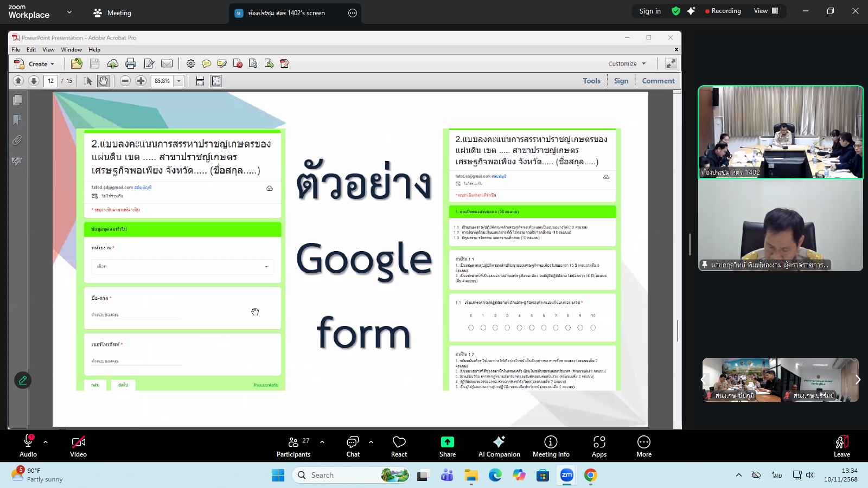Open the Page Thumbnails panel in the sidebar
Image resolution: width=868 pixels, height=488 pixels.
tap(17, 99)
